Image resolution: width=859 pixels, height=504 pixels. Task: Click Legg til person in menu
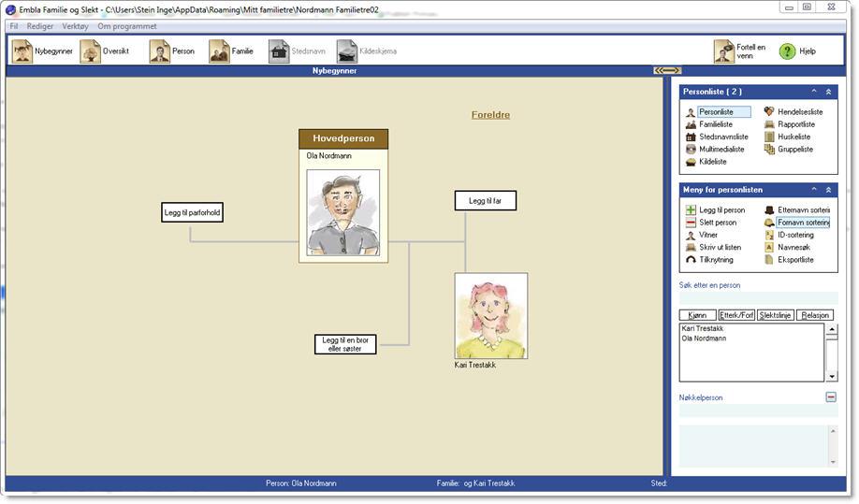pyautogui.click(x=721, y=211)
